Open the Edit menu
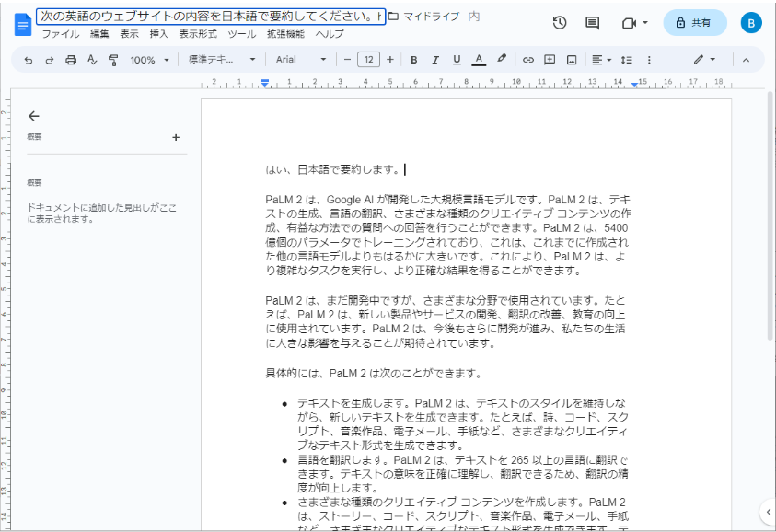The height and width of the screenshot is (532, 776). tap(99, 34)
